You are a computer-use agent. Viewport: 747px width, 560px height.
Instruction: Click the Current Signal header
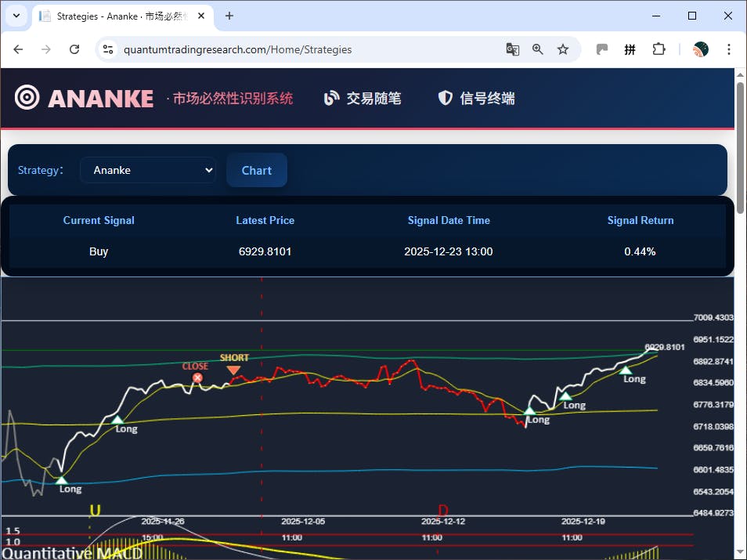(x=99, y=220)
